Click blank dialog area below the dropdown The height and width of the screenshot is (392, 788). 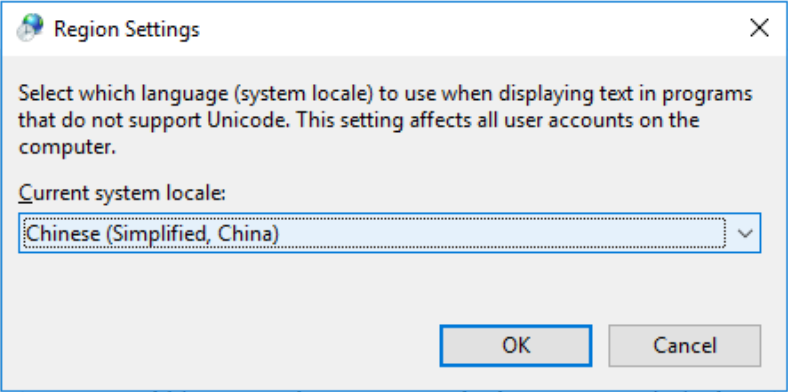[389, 286]
